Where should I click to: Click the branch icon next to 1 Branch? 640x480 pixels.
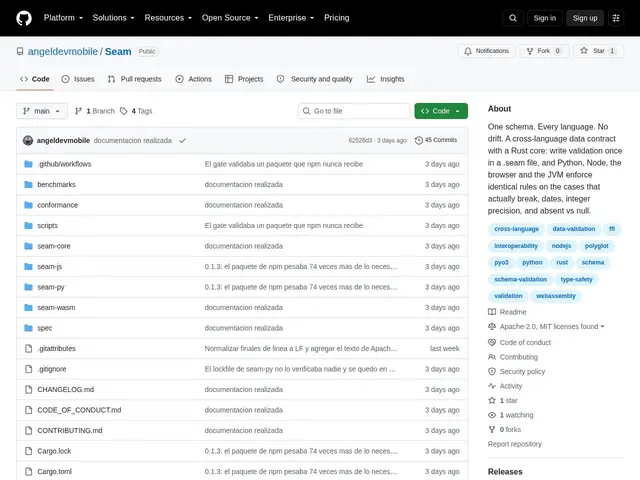78,111
